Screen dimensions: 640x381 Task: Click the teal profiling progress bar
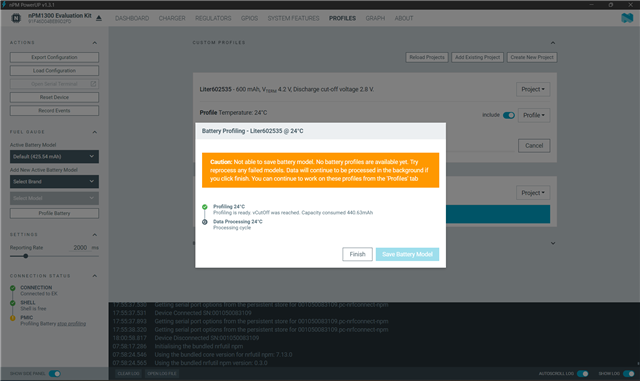[x=498, y=214]
